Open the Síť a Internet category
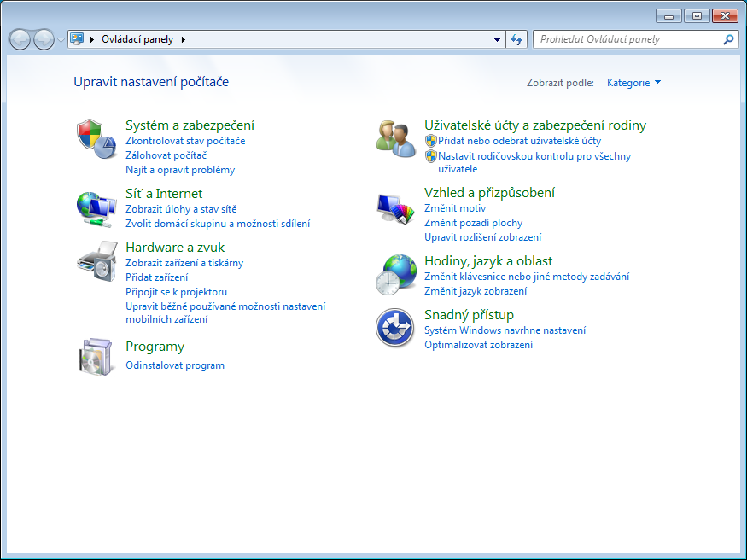Screen dimensions: 747x560 164,193
